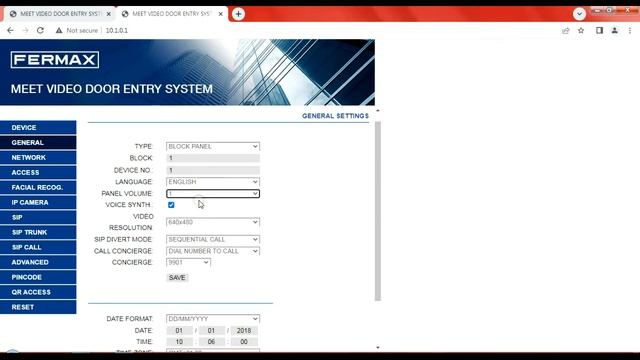Open the IP CAMERA page
Viewport: 640px width, 360px height.
(x=38, y=202)
